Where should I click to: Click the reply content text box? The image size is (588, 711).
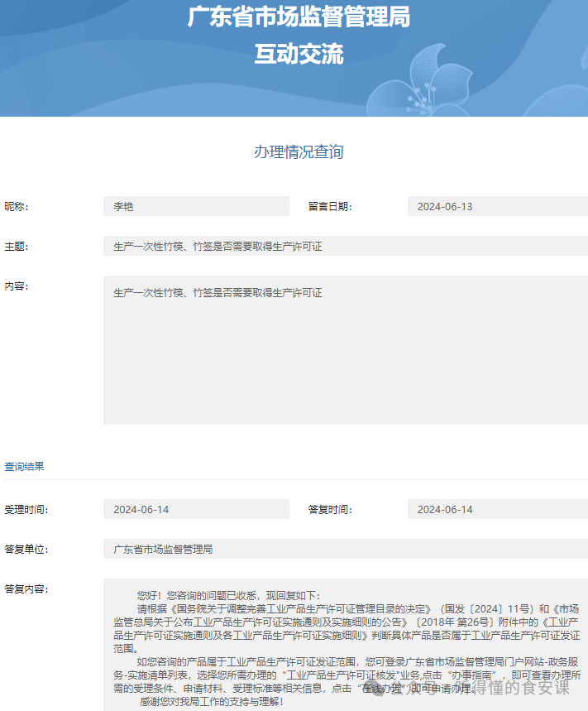(345, 645)
